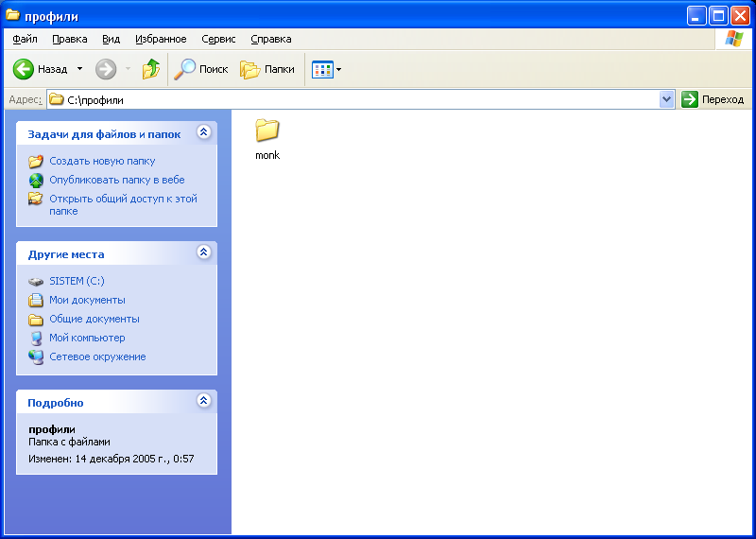The height and width of the screenshot is (539, 756).
Task: Open the Избранное menu
Action: [161, 39]
